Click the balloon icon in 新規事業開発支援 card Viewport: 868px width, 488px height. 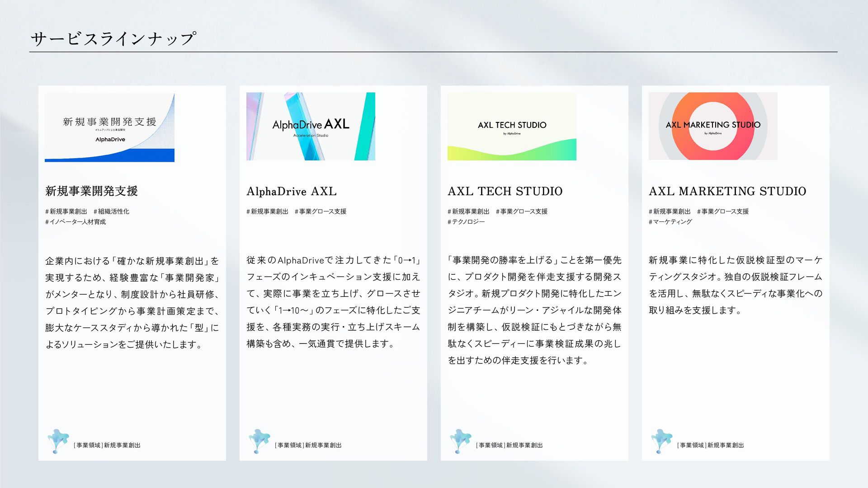click(x=58, y=441)
